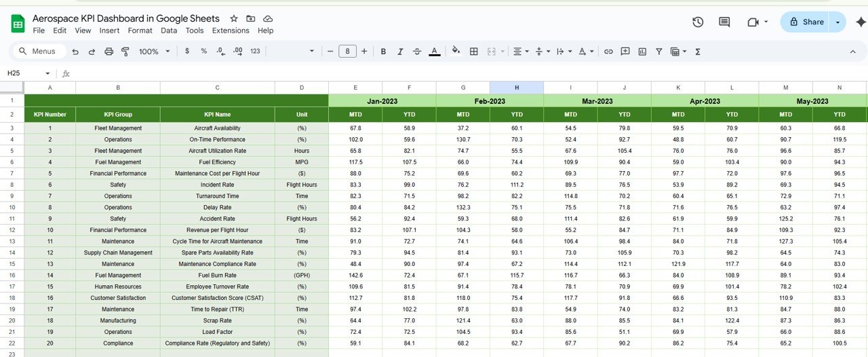868x357 pixels.
Task: Collapse the toolbar header chevron
Action: coord(853,52)
